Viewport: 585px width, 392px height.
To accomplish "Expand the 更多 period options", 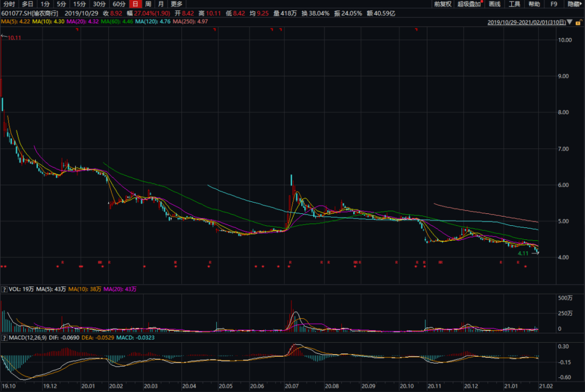I will point(177,4).
